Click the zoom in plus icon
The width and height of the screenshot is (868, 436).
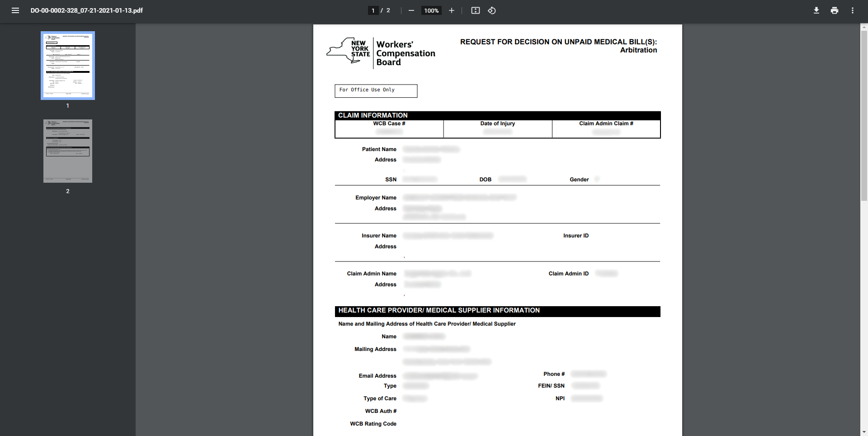[451, 10]
